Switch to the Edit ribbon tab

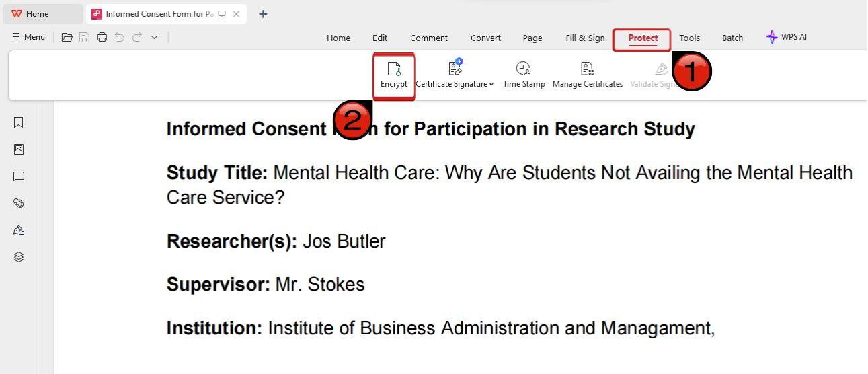point(380,38)
